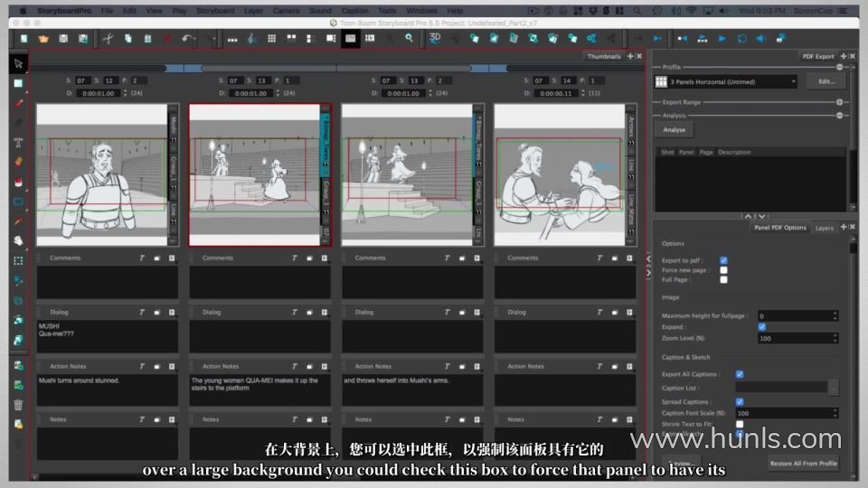Screen dimensions: 868x488
Task: Toggle the Loop playback icon
Action: tap(741, 38)
